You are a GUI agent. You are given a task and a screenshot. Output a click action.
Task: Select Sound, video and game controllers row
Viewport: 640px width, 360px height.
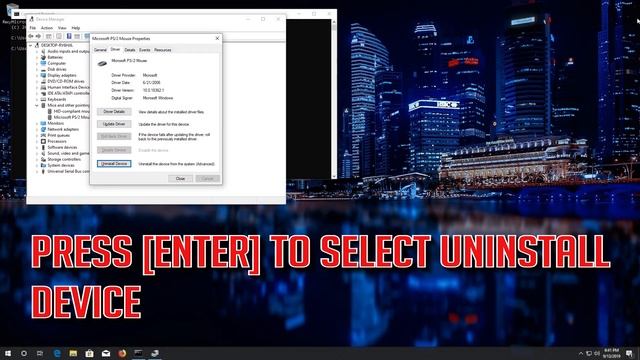(64, 153)
